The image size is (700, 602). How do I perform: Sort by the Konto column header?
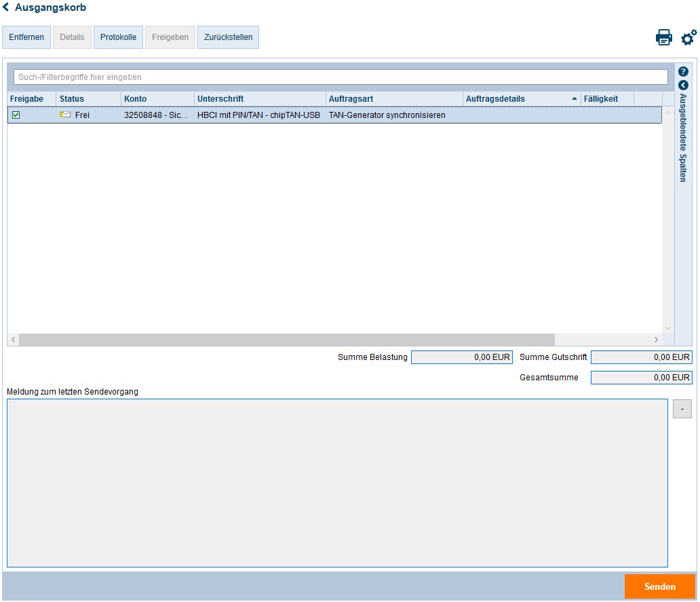pos(157,98)
